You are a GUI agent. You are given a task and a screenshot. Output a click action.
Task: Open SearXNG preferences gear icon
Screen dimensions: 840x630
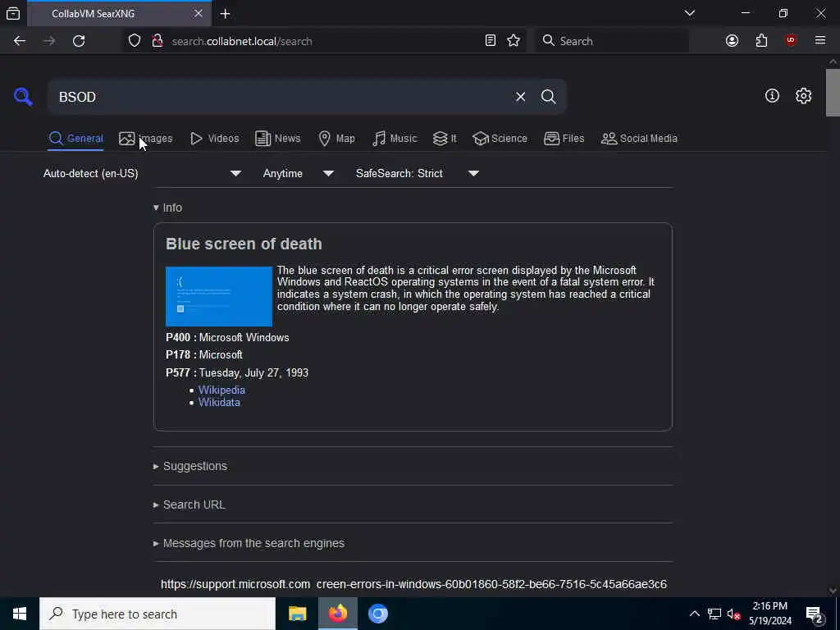tap(803, 96)
